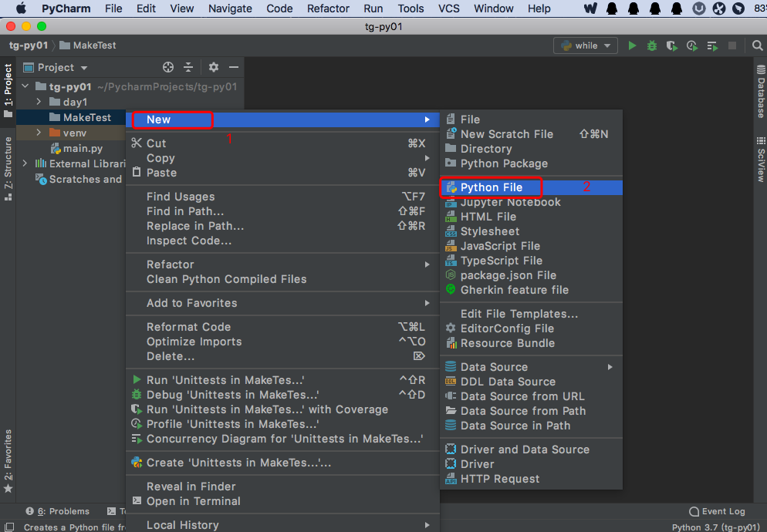767x532 pixels.
Task: Open the while run configuration dropdown
Action: click(x=586, y=45)
